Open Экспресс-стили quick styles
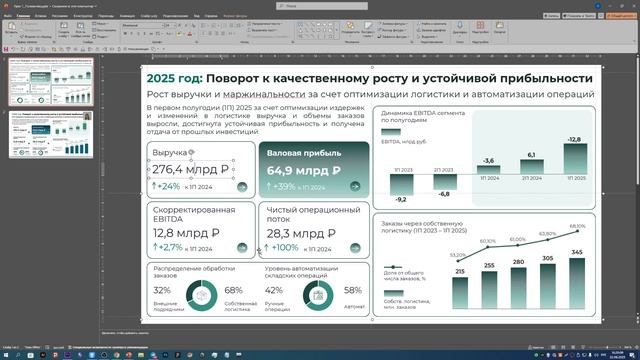Viewport: 640px width, 360px height. point(368,29)
